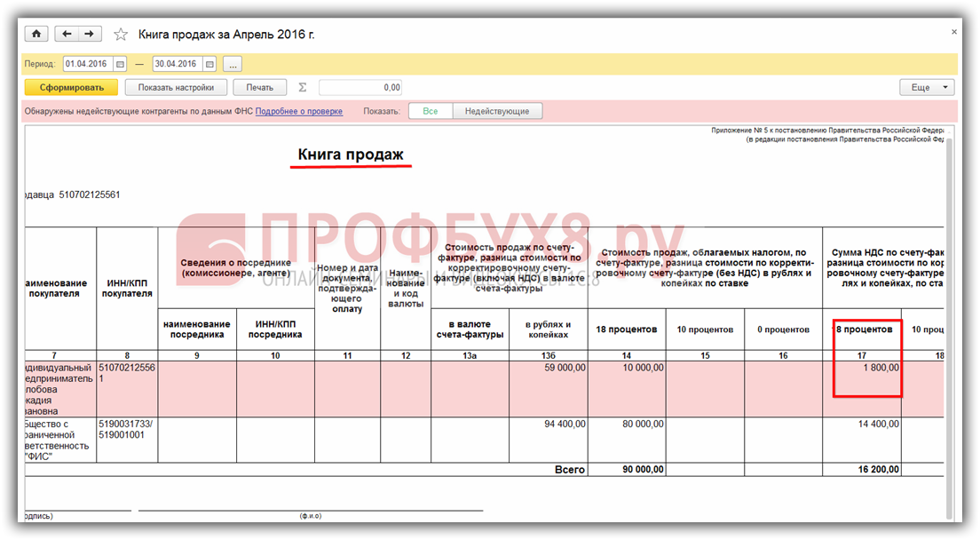Click the Home icon button

[x=36, y=34]
